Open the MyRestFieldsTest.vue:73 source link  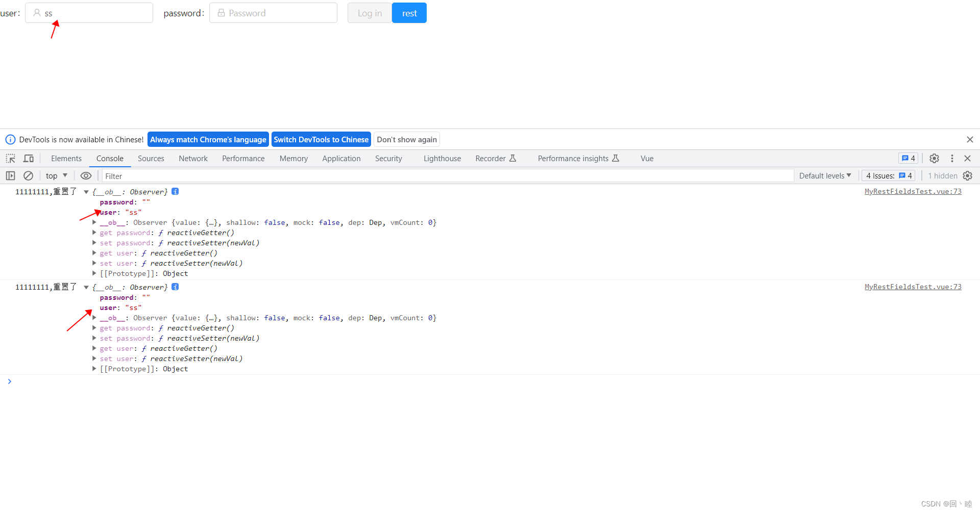[913, 191]
